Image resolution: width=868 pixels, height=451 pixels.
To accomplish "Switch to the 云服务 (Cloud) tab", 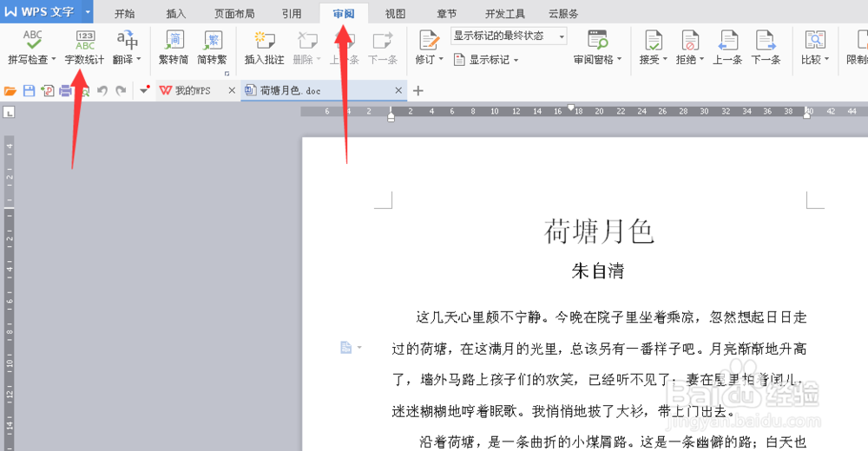I will [x=563, y=14].
